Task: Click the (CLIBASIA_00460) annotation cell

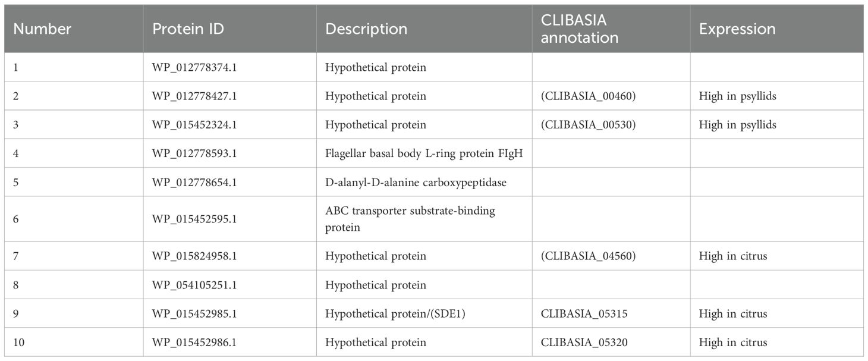Action: click(x=589, y=96)
